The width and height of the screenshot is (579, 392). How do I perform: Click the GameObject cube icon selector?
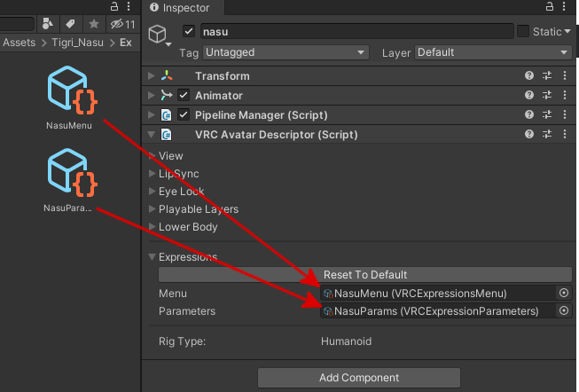click(159, 35)
